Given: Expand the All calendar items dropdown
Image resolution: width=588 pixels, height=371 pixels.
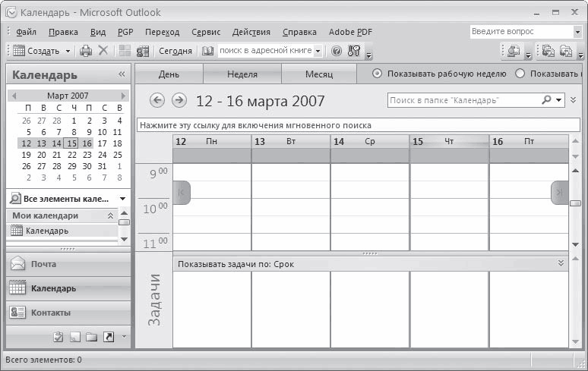Looking at the screenshot, I should pos(122,199).
